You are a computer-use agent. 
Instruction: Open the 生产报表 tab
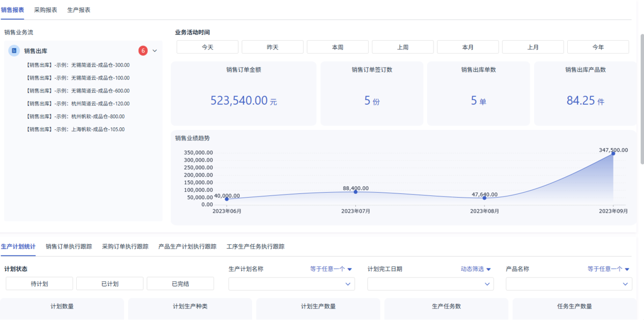(x=79, y=10)
